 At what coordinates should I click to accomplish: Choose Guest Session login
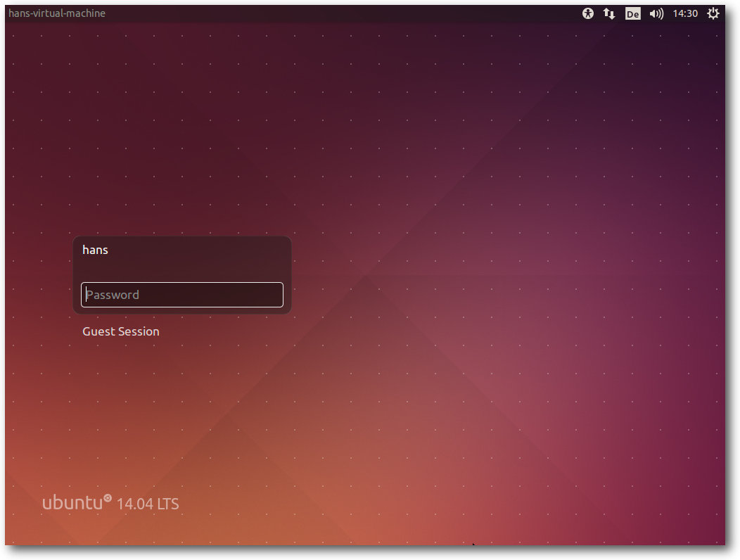[x=121, y=331]
